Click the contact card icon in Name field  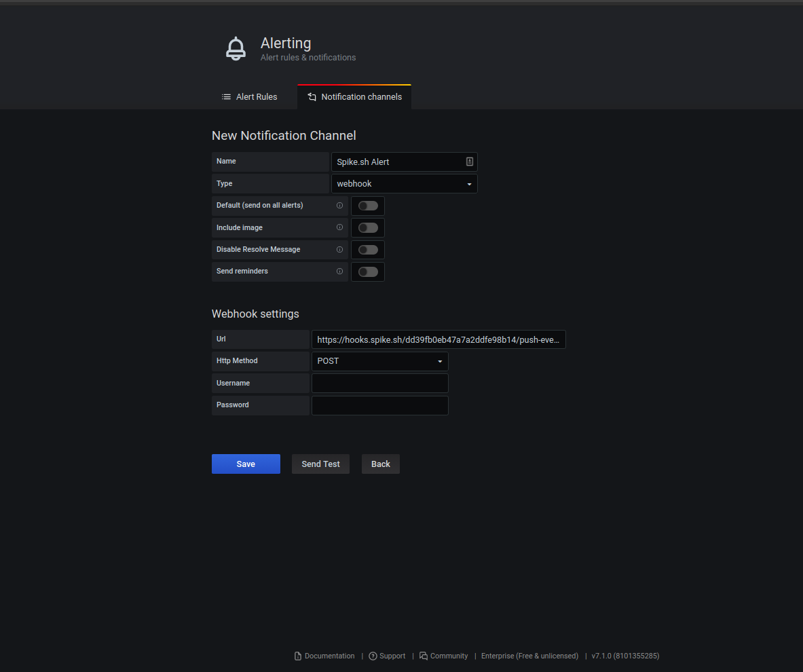click(x=469, y=162)
